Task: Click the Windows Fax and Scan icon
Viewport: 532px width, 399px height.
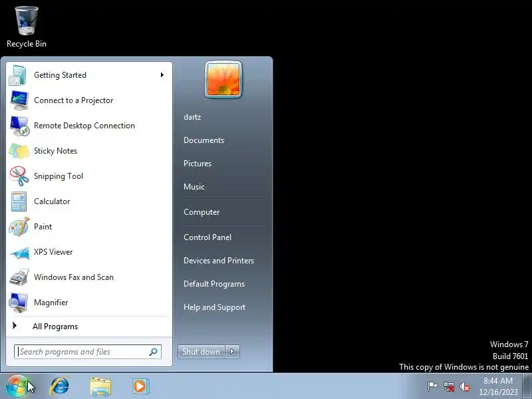Action: click(x=19, y=277)
